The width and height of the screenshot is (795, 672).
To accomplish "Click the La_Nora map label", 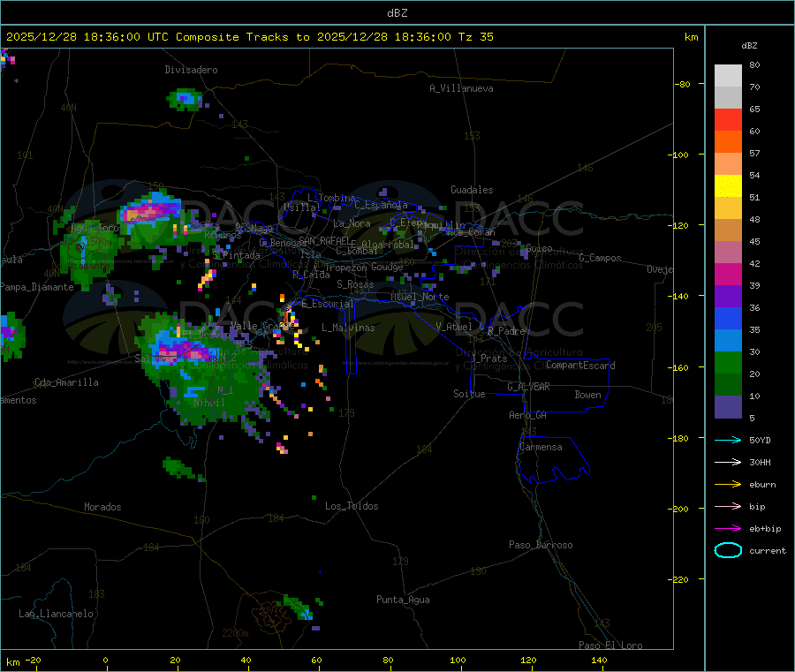I will (x=352, y=223).
